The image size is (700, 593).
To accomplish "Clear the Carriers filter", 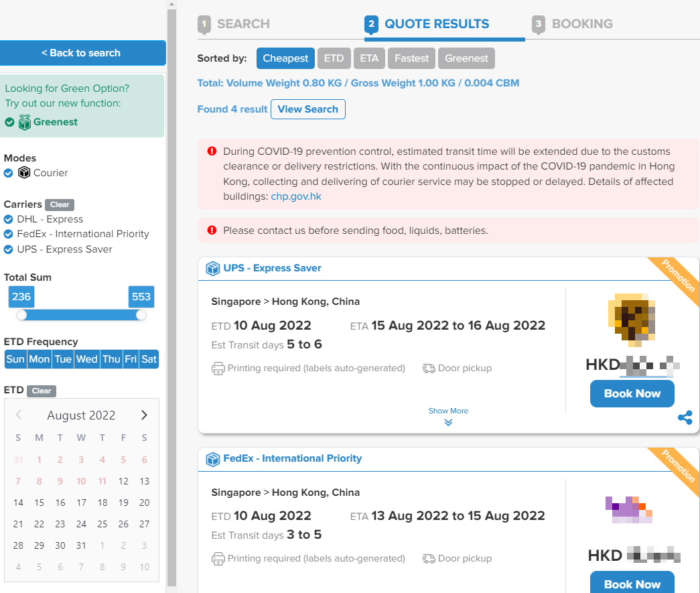I will (60, 204).
